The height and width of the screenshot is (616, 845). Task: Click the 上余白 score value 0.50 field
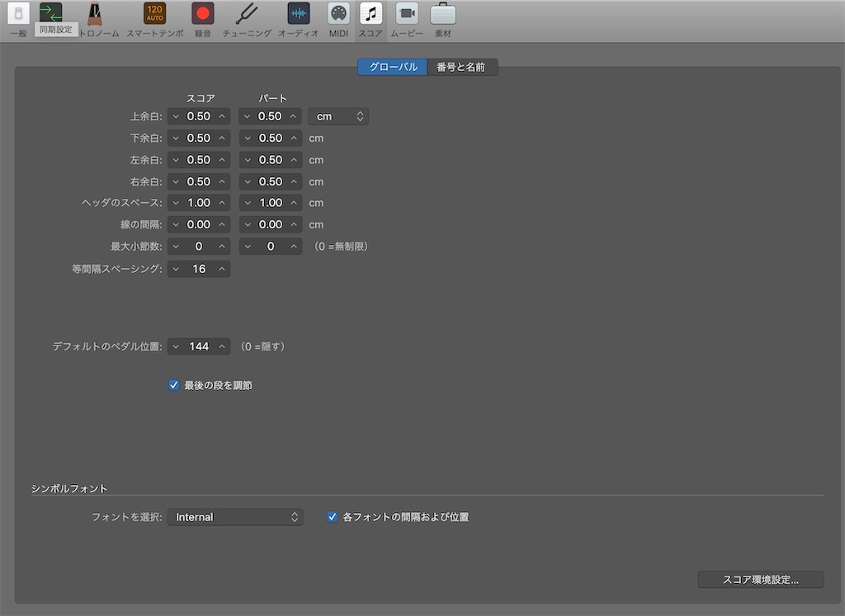point(198,116)
